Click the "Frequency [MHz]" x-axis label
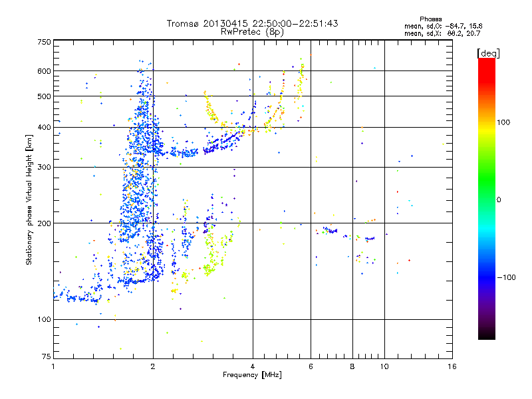The image size is (532, 399). tap(252, 375)
